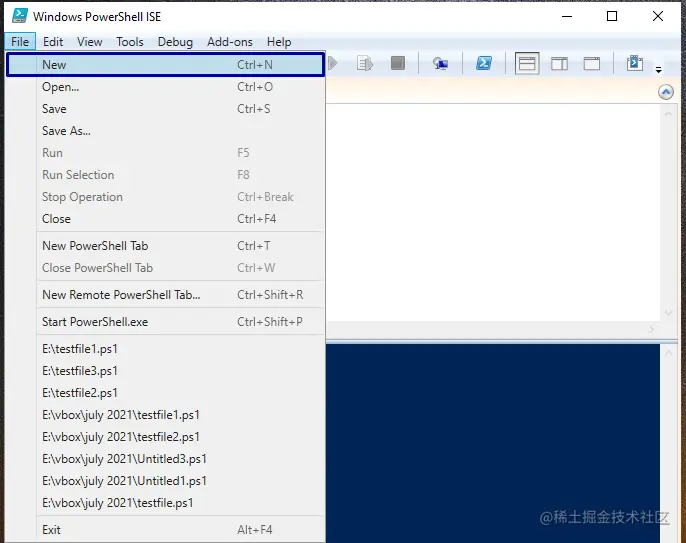This screenshot has height=543, width=686.
Task: Open recent file E:\testfile2.ps1
Action: coord(166,392)
